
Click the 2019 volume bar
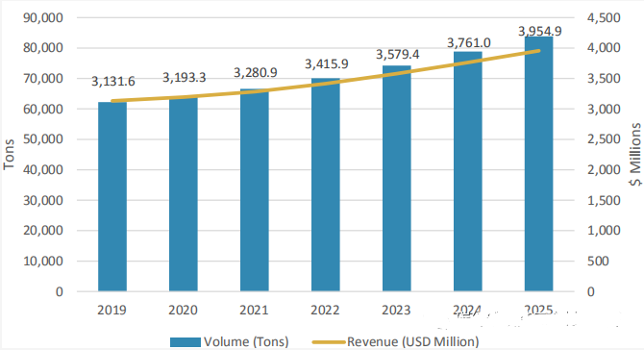(112, 196)
